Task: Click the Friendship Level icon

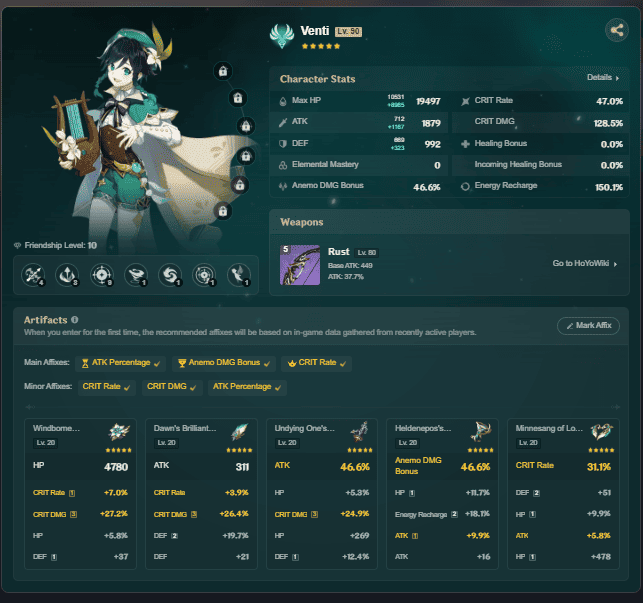Action: point(18,246)
